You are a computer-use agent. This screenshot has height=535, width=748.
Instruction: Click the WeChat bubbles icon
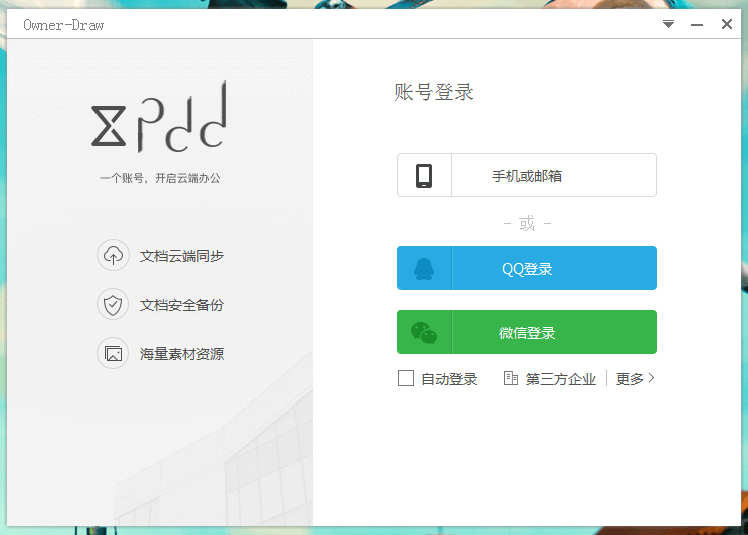click(x=424, y=333)
